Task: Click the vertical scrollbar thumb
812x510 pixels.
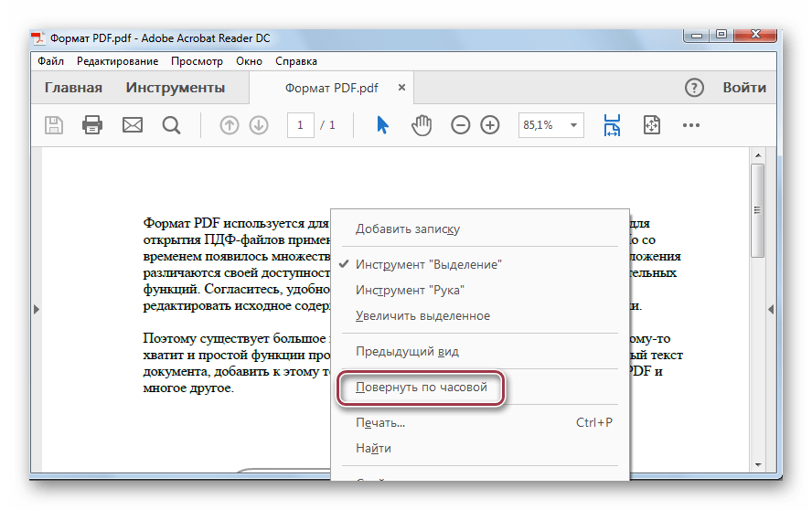Action: click(x=758, y=210)
